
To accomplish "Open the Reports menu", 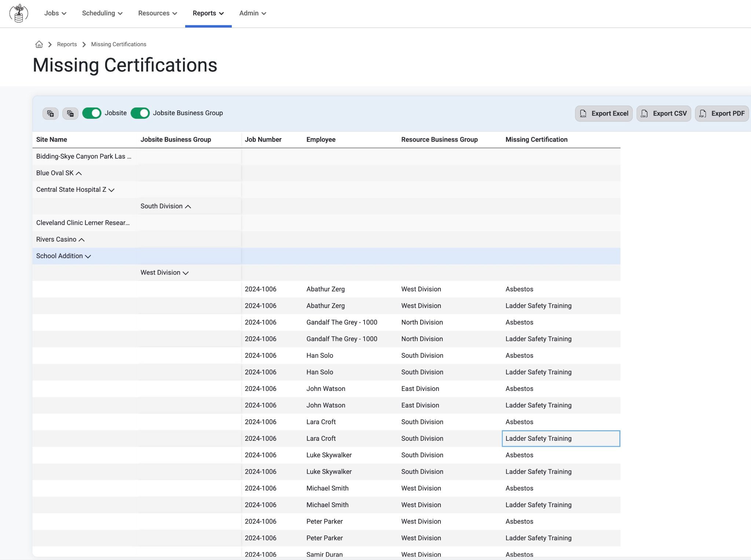I will 208,13.
